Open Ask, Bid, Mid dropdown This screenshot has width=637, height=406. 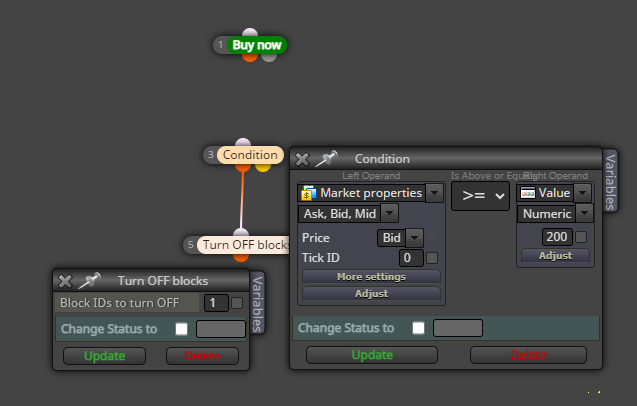tap(389, 213)
